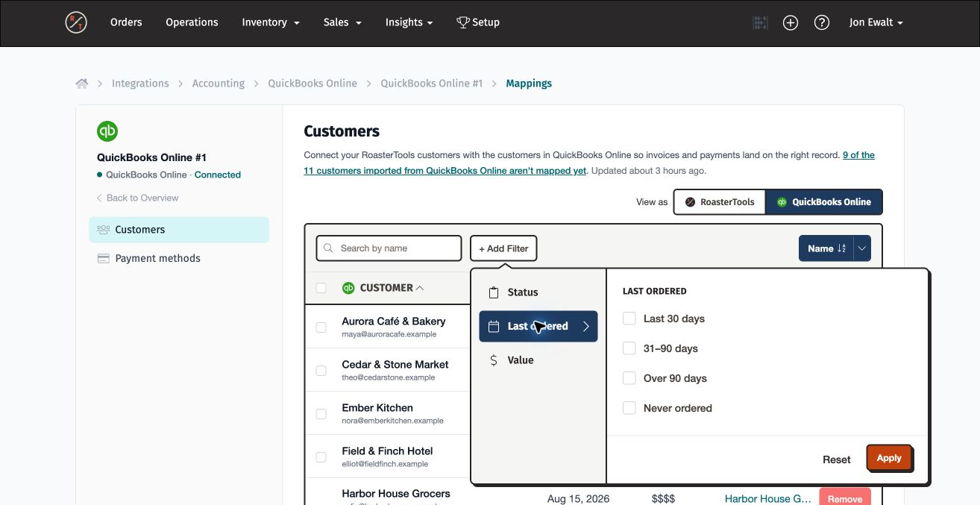Image resolution: width=980 pixels, height=505 pixels.
Task: Expand the Last ordered filter submenu arrow
Action: coord(586,326)
